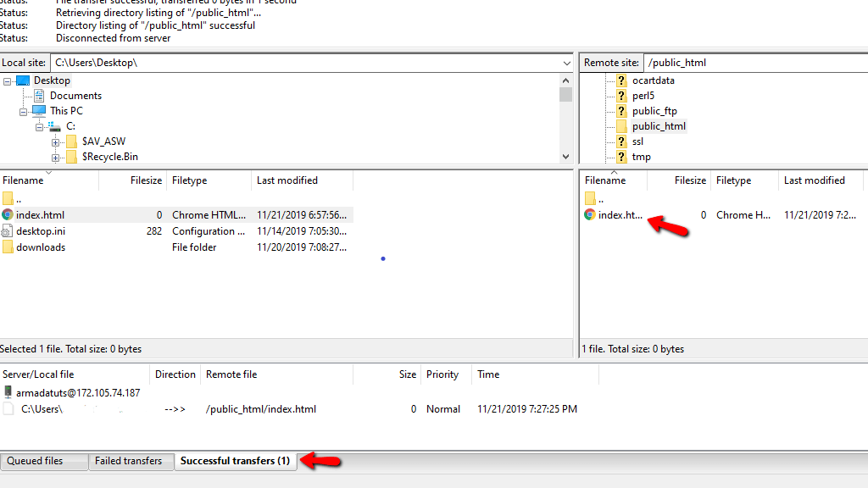Image resolution: width=868 pixels, height=488 pixels.
Task: Click the This PC computer icon
Action: (39, 111)
